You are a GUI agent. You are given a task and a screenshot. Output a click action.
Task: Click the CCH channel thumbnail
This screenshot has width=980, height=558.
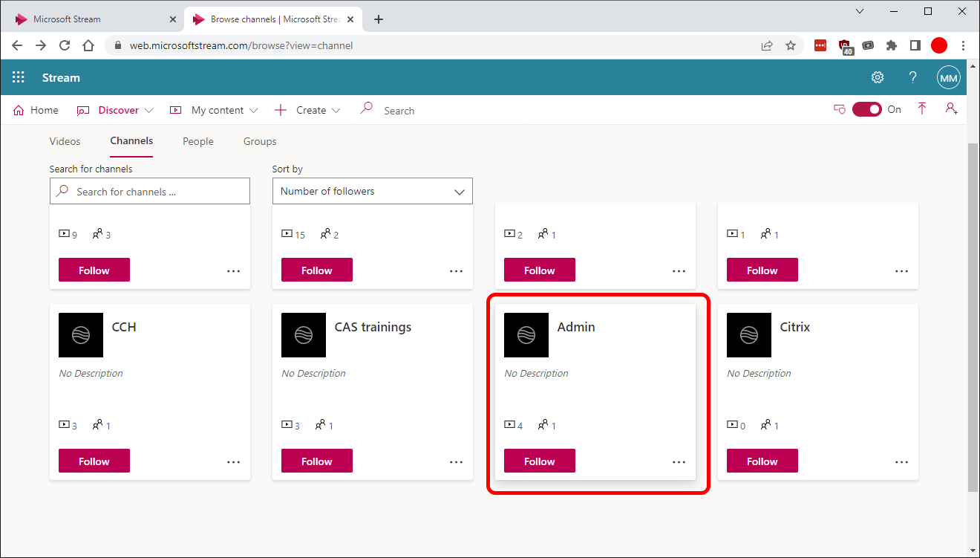coord(81,335)
